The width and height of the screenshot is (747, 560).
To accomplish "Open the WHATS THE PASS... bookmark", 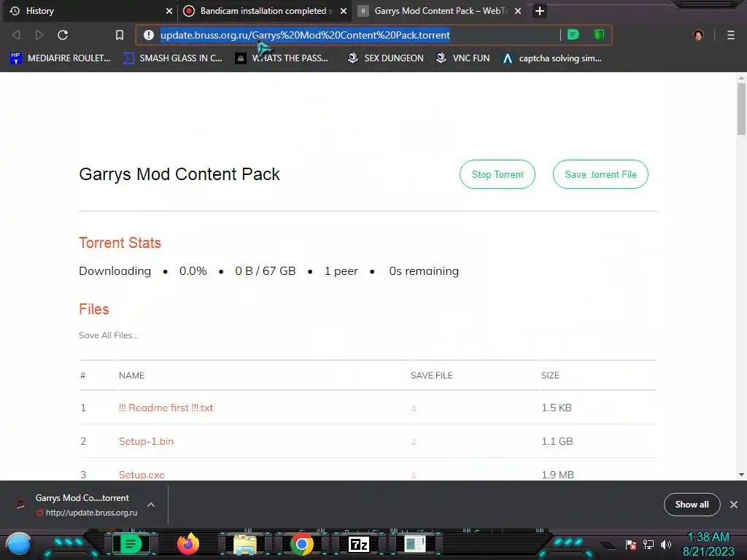I will [282, 58].
